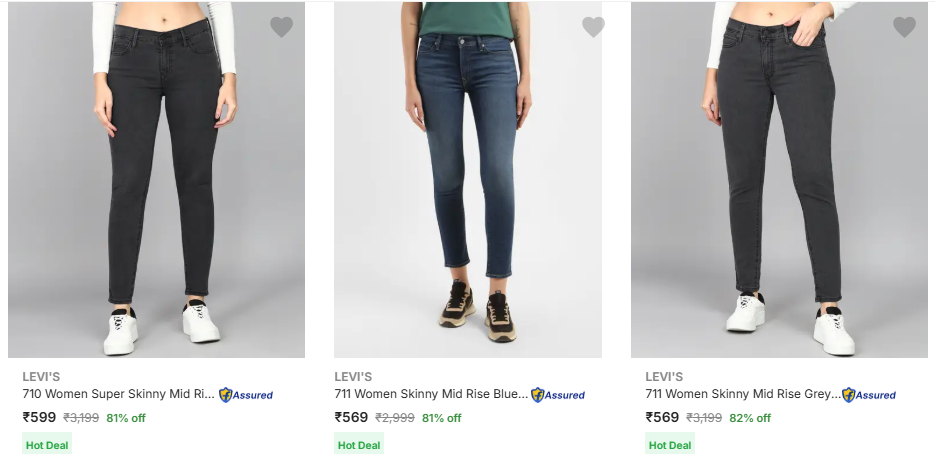935x454 pixels.
Task: Open the 711 grey jeans product photo
Action: (780, 180)
